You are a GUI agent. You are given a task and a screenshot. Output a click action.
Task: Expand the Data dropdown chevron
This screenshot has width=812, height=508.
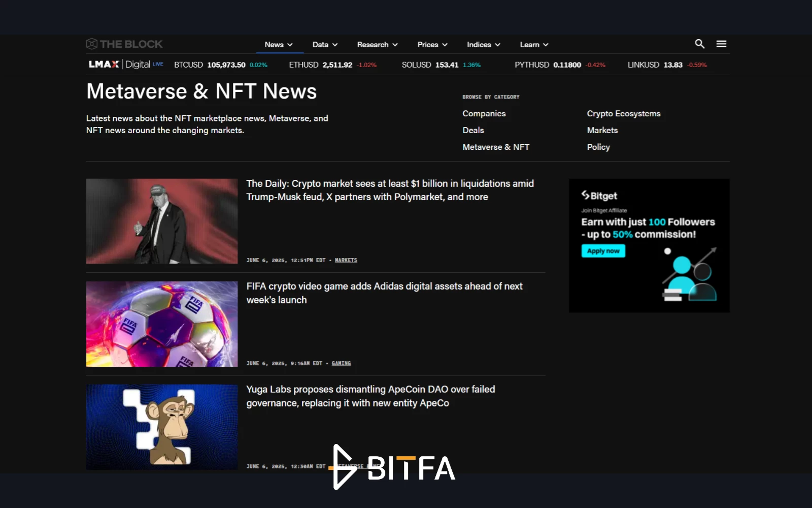335,45
